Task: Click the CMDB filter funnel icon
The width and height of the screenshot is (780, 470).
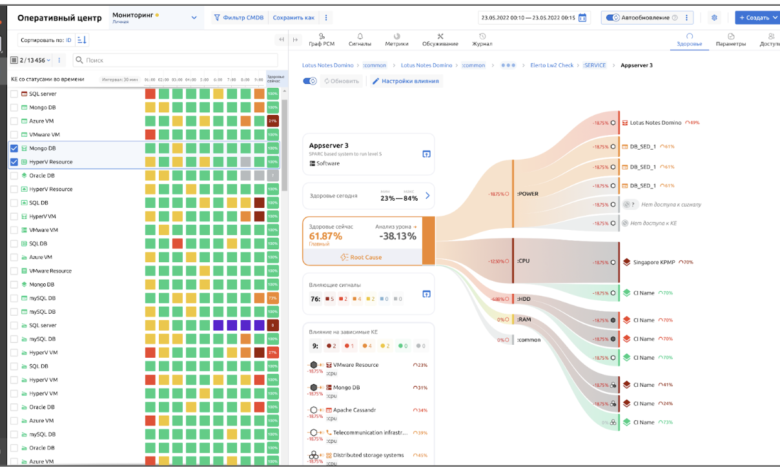Action: pos(217,17)
